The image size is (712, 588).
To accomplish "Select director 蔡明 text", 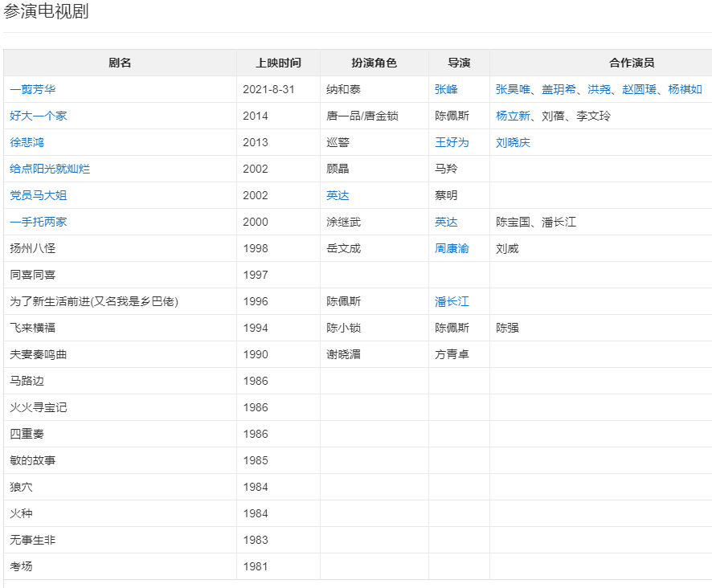I will point(446,195).
